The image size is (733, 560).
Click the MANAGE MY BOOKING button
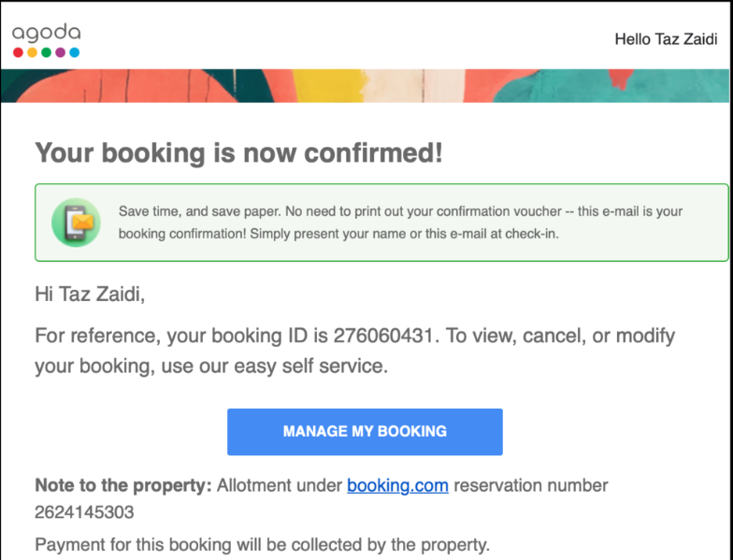point(365,432)
